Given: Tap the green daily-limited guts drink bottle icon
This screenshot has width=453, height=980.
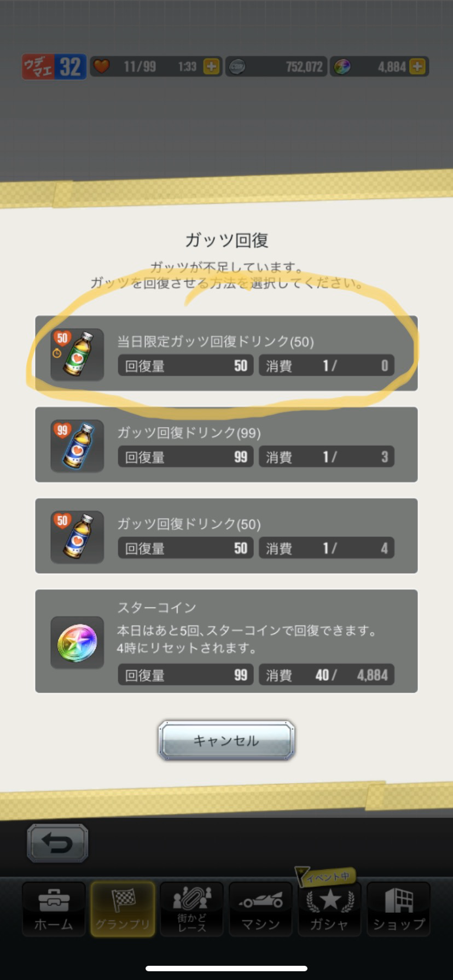Looking at the screenshot, I should tap(77, 354).
